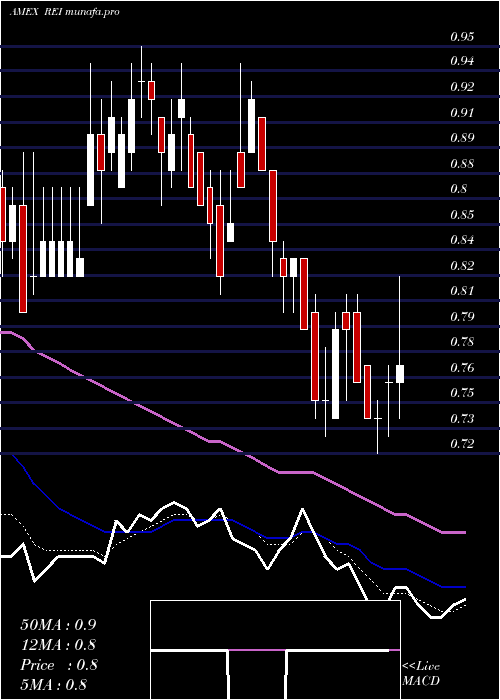Click the '<<Live' label
This screenshot has width=500, height=700.
421,667
